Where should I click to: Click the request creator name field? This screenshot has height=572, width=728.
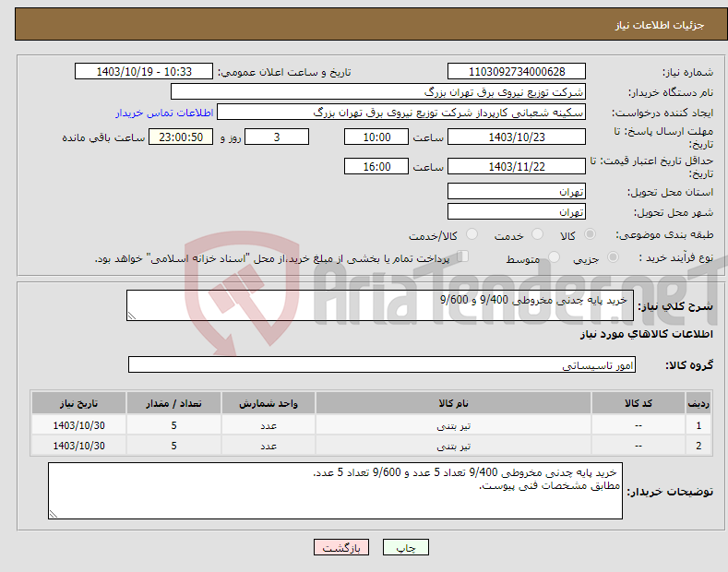(x=401, y=113)
